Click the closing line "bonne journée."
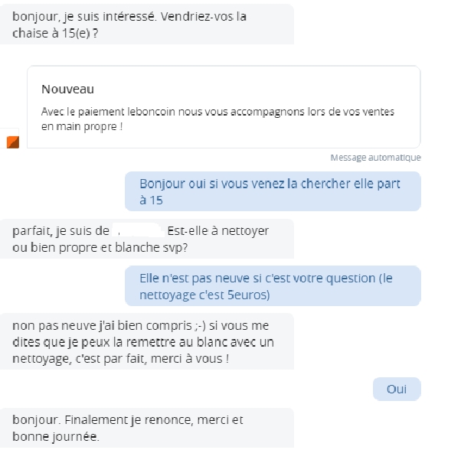This screenshot has width=461, height=476. 56,437
